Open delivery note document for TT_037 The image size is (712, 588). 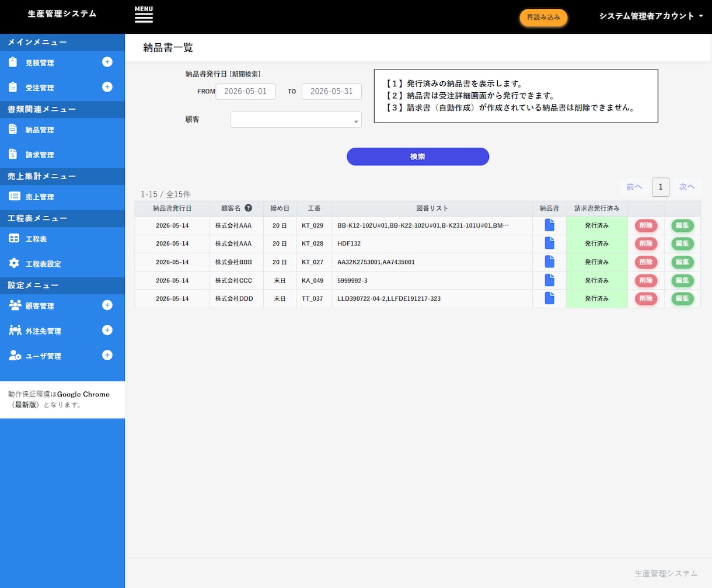[549, 298]
